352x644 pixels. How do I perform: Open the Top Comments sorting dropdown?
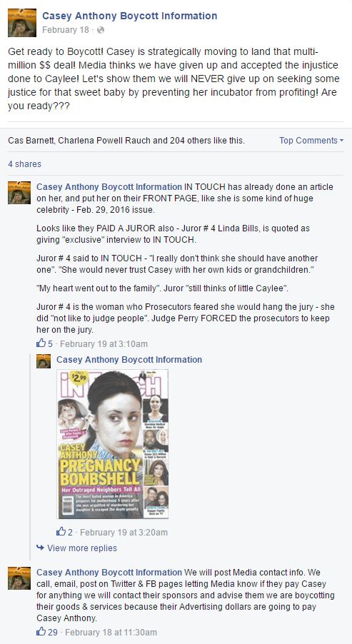point(311,141)
